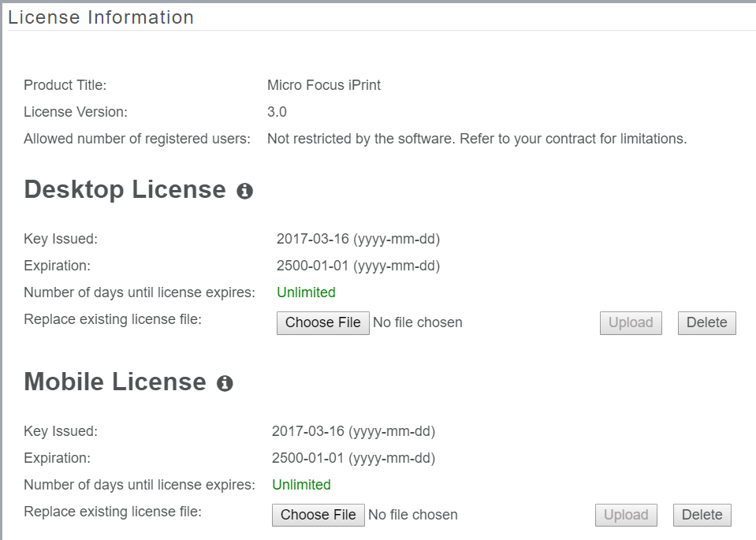Click the Mobile License heading text
The image size is (756, 540).
pyautogui.click(x=114, y=382)
